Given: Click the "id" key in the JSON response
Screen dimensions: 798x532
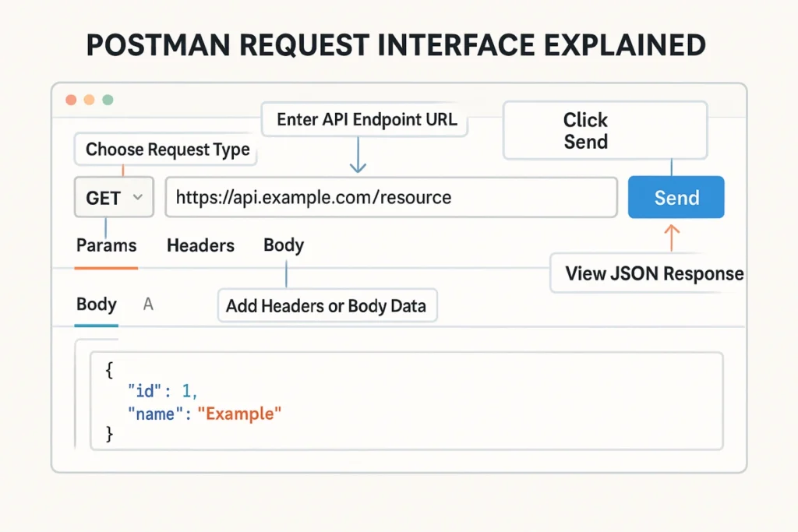Looking at the screenshot, I should pos(144,391).
